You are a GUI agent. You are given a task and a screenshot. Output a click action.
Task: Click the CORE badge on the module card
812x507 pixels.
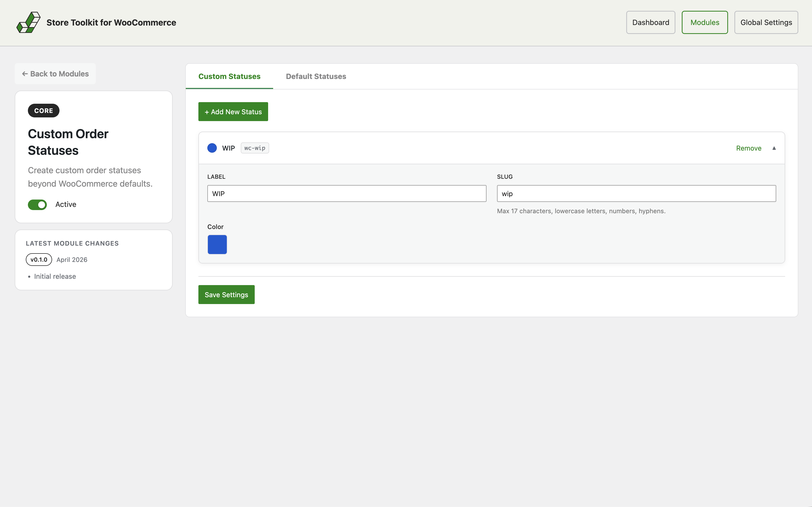click(43, 110)
